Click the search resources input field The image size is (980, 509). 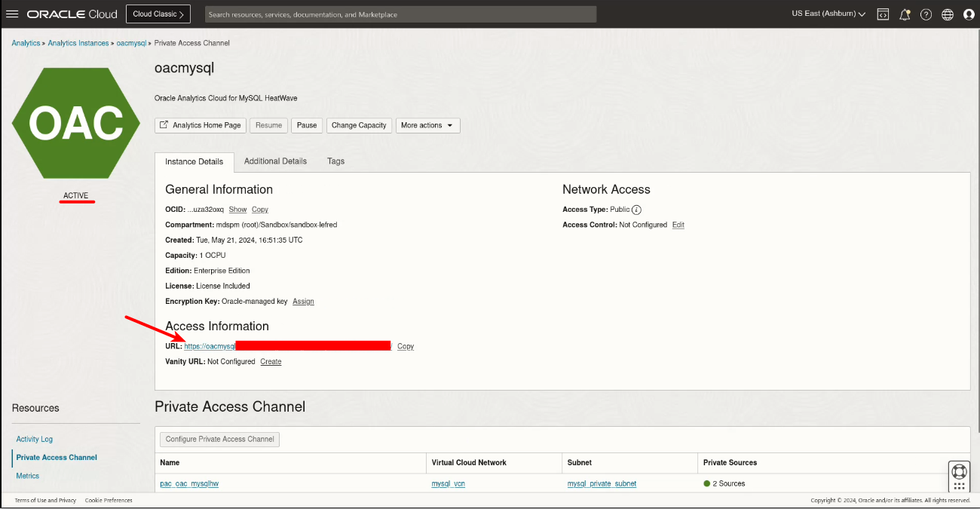(400, 14)
